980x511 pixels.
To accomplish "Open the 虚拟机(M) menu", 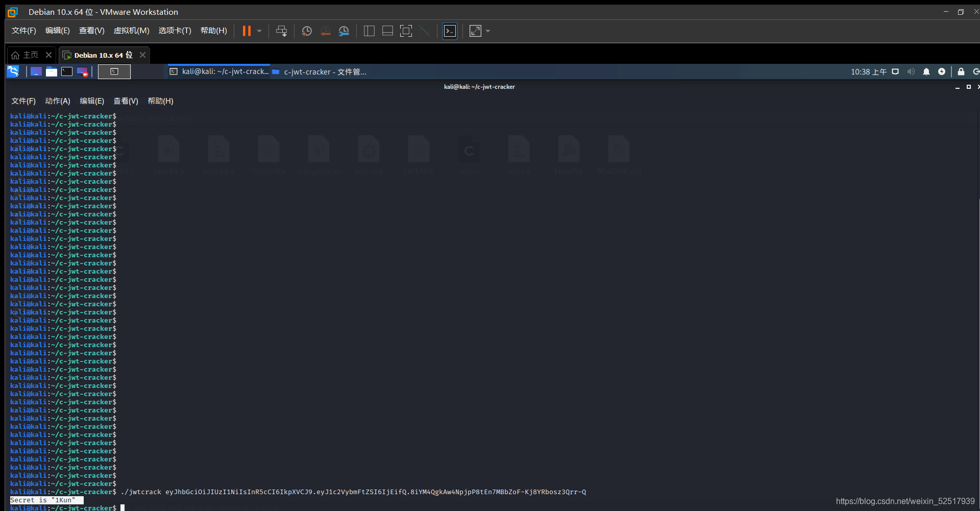I will point(131,31).
